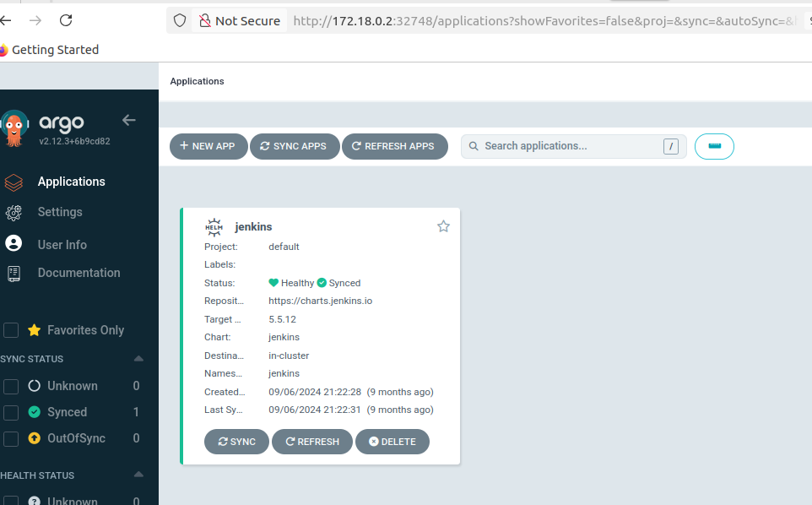Open the jenkins application card title

point(253,227)
